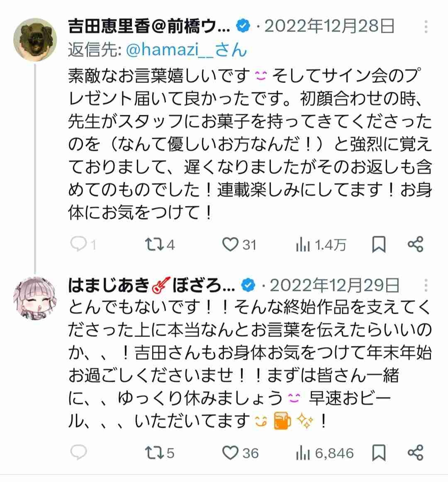The image size is (448, 482).
Task: Like 吉田恵里香's tweet with 31 likes
Action: point(230,245)
